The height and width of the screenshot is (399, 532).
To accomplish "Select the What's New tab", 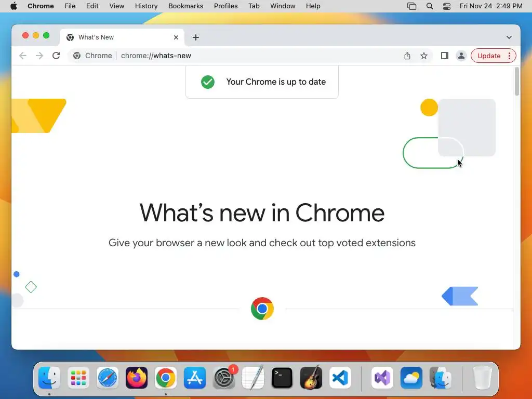I will (122, 37).
